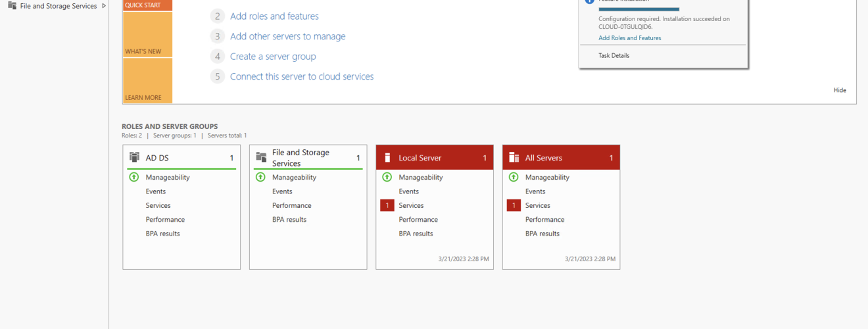Click step number 4 circle

218,57
